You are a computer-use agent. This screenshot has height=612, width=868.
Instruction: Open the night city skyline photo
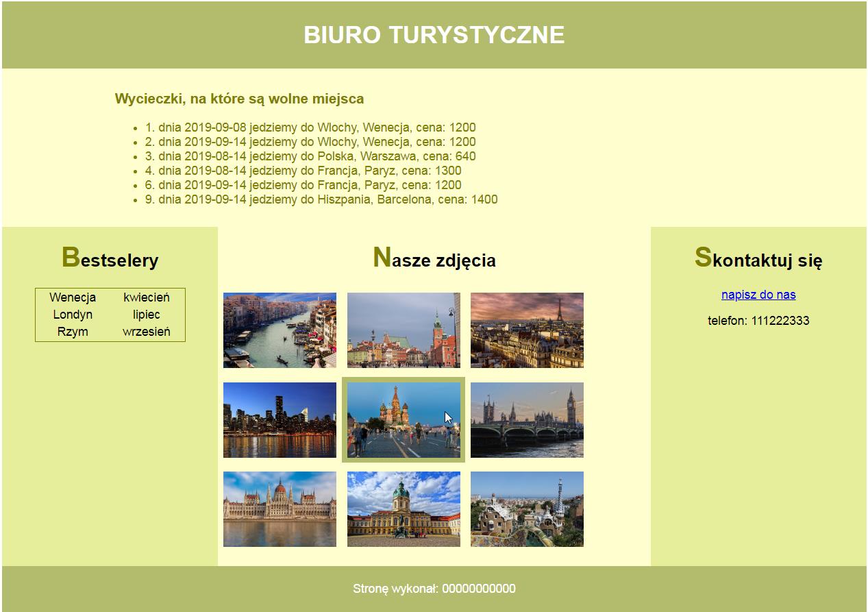[x=280, y=420]
